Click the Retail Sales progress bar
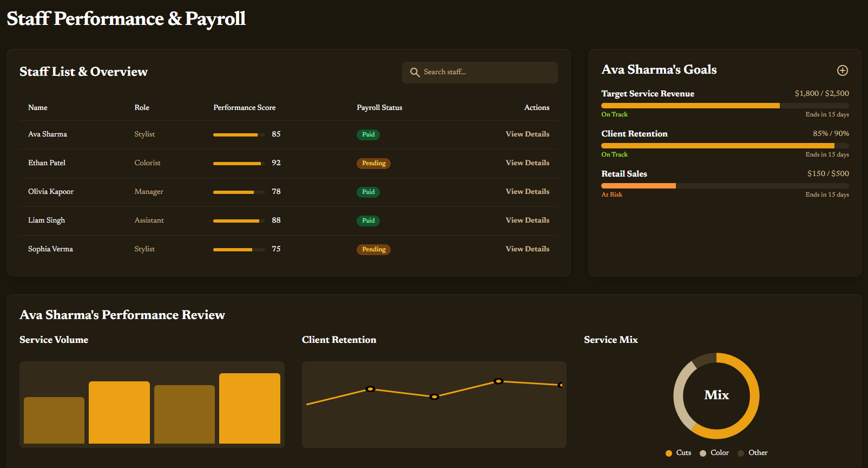The width and height of the screenshot is (868, 468). coord(725,186)
